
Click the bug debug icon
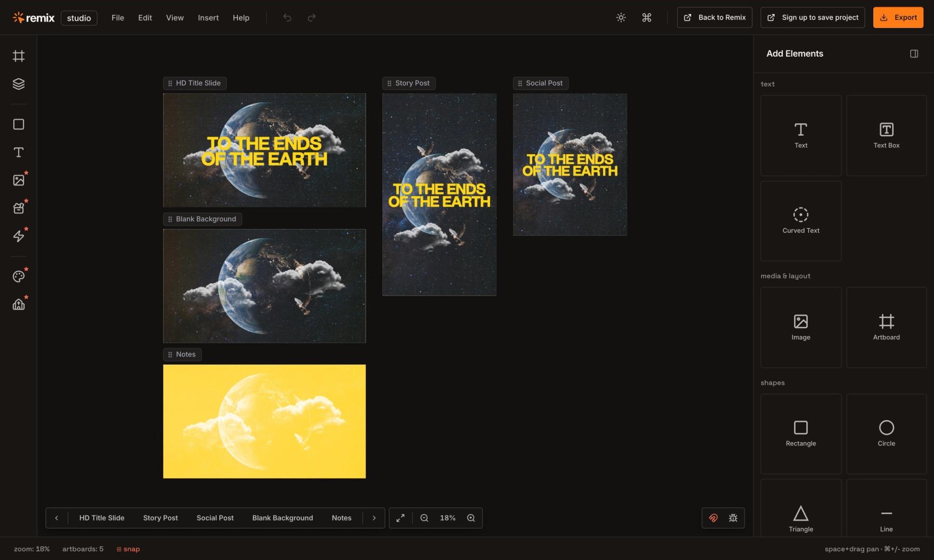click(x=733, y=518)
